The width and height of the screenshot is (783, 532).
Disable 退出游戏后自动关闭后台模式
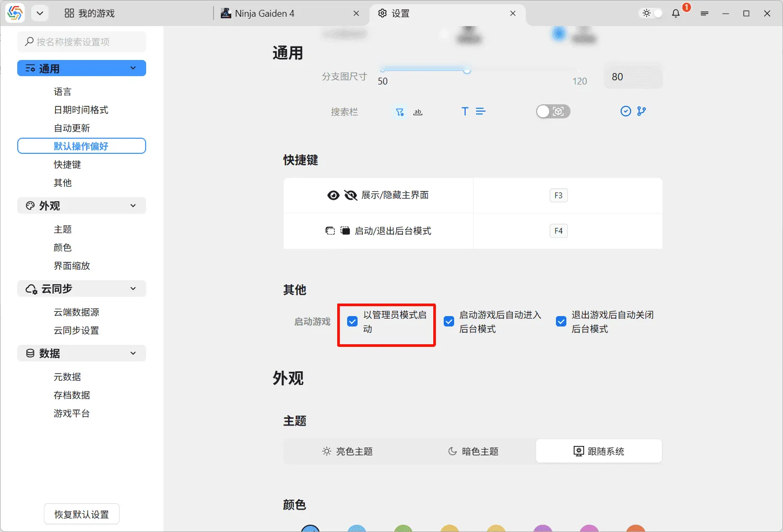561,321
